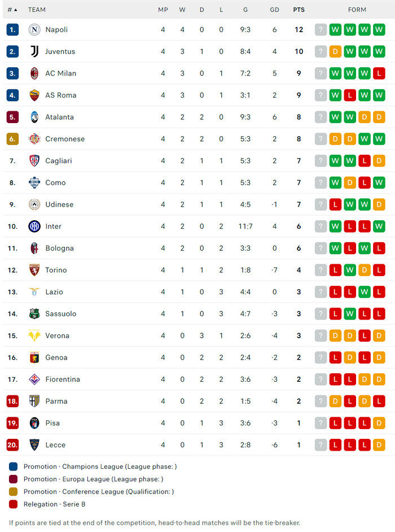Sort table by GD column header
The height and width of the screenshot is (532, 395).
tap(275, 10)
